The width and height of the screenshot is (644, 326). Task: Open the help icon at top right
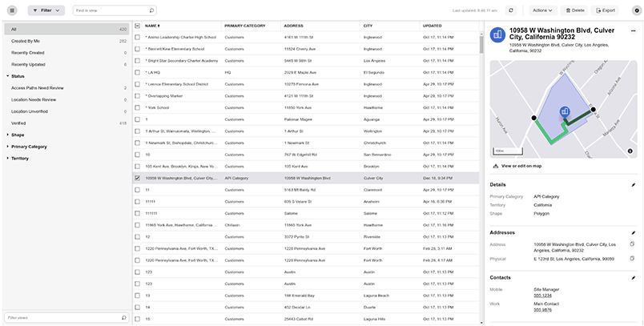636,10
